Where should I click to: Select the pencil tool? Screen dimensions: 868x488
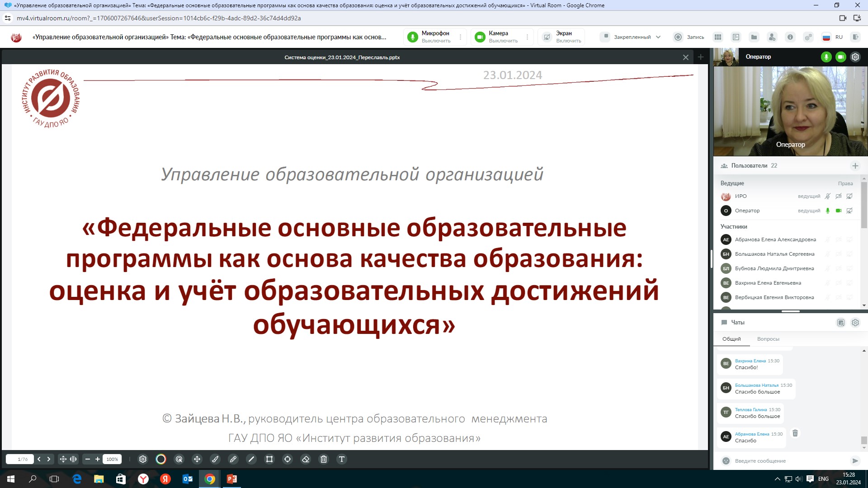coord(233,459)
